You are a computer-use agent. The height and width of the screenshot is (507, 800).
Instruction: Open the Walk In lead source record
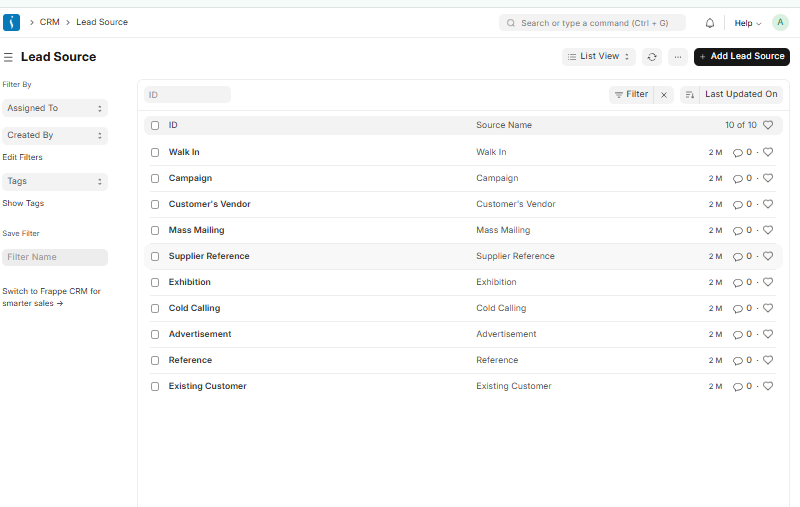coord(184,152)
